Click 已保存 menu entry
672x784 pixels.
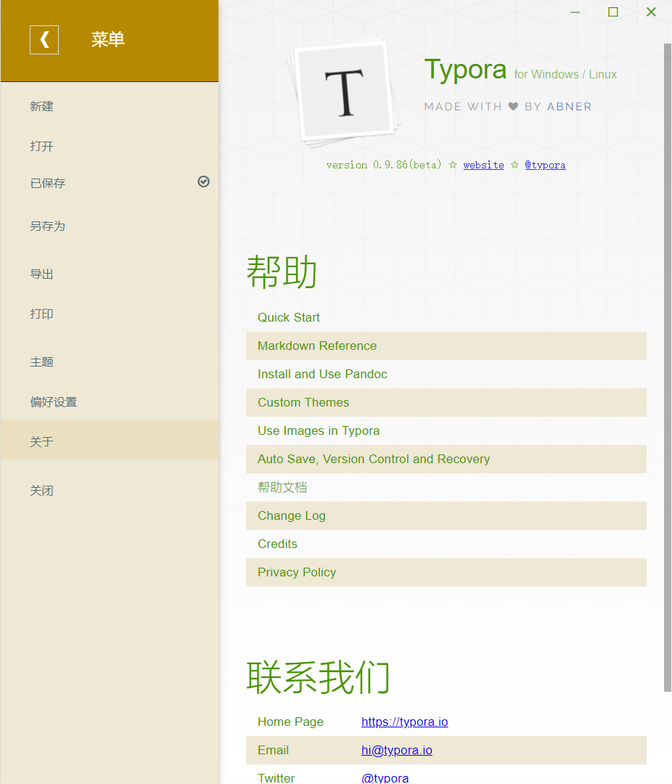[x=110, y=183]
